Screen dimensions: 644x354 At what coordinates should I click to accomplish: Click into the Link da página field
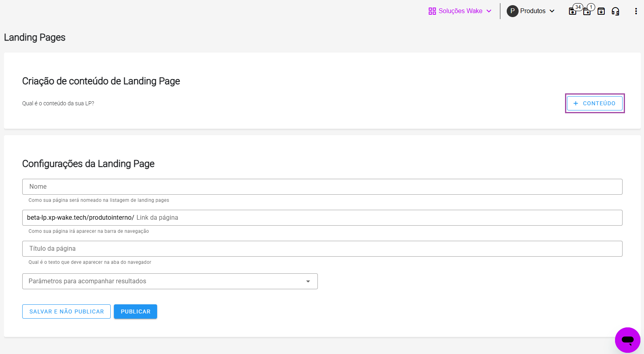point(377,218)
